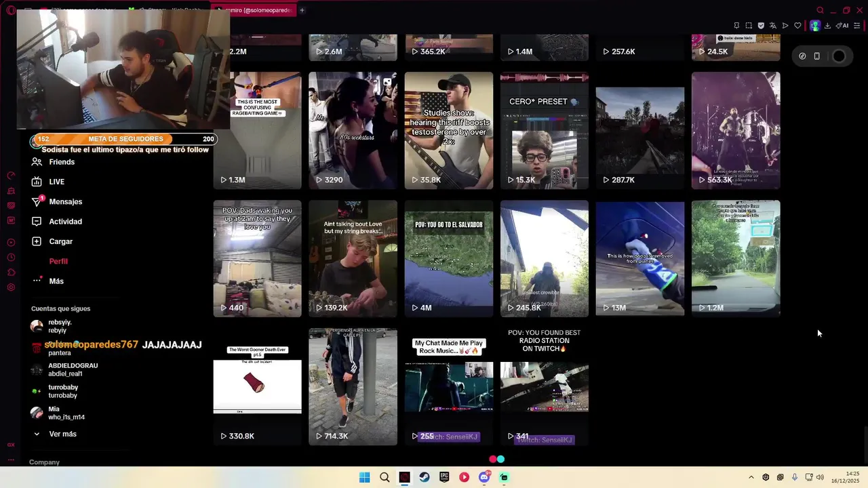
Task: Open a new browser tab
Action: coord(302,10)
